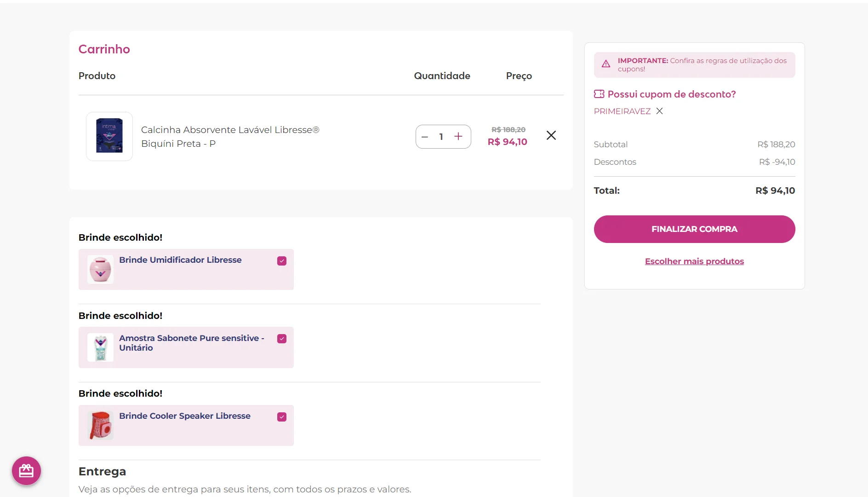The height and width of the screenshot is (497, 868).
Task: Uncheck Brinde Umidificador Libresse checkbox
Action: pyautogui.click(x=282, y=261)
